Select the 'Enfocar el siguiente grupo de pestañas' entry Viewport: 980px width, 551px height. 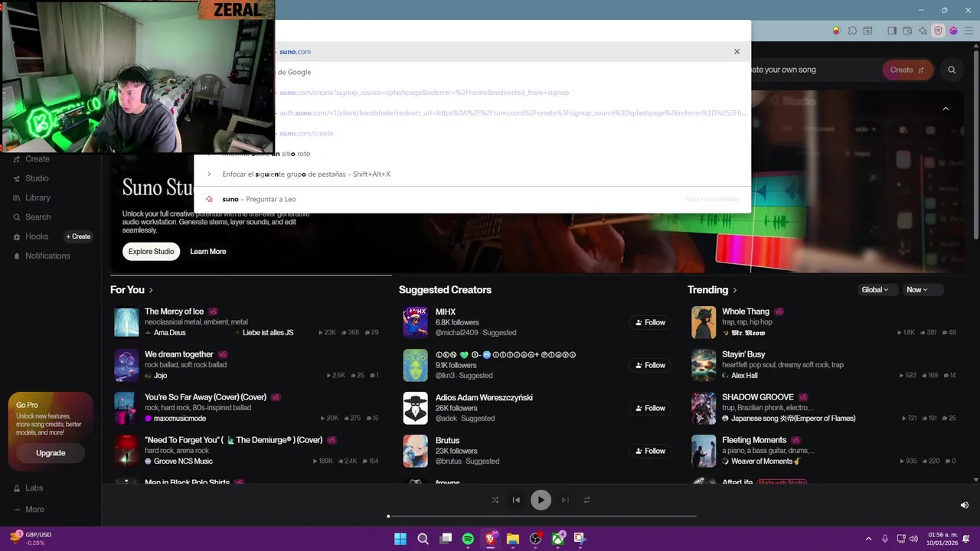coord(472,174)
